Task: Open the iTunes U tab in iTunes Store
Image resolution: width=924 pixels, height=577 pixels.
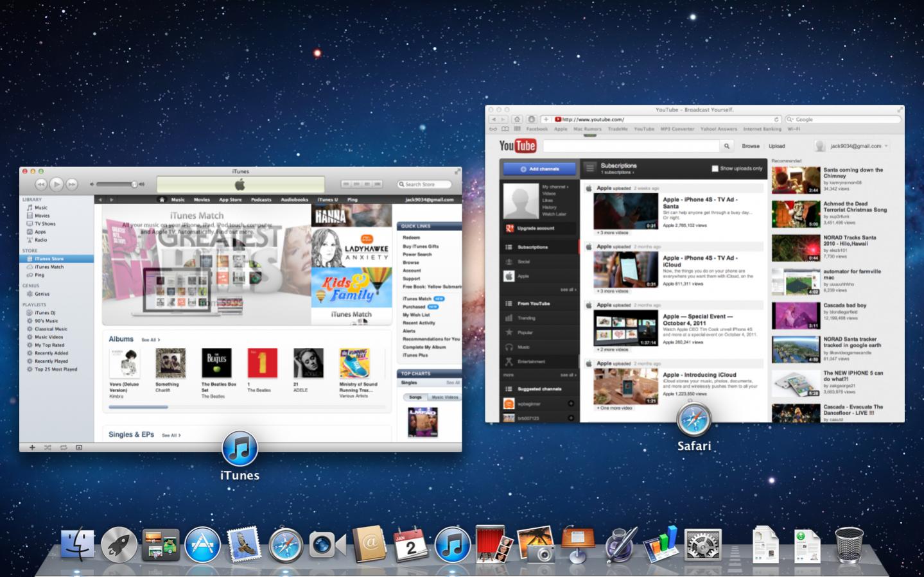Action: click(x=327, y=200)
